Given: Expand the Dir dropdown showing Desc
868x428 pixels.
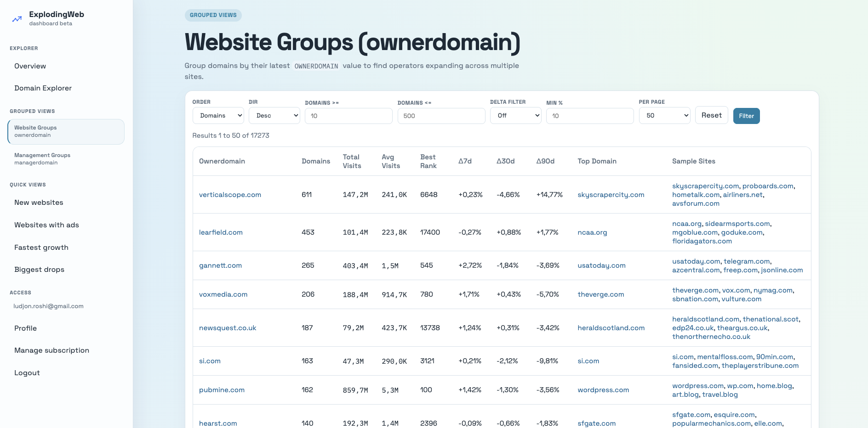Looking at the screenshot, I should (x=274, y=116).
